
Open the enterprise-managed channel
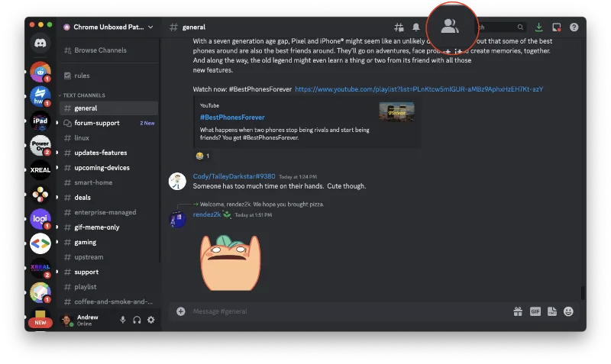[108, 212]
